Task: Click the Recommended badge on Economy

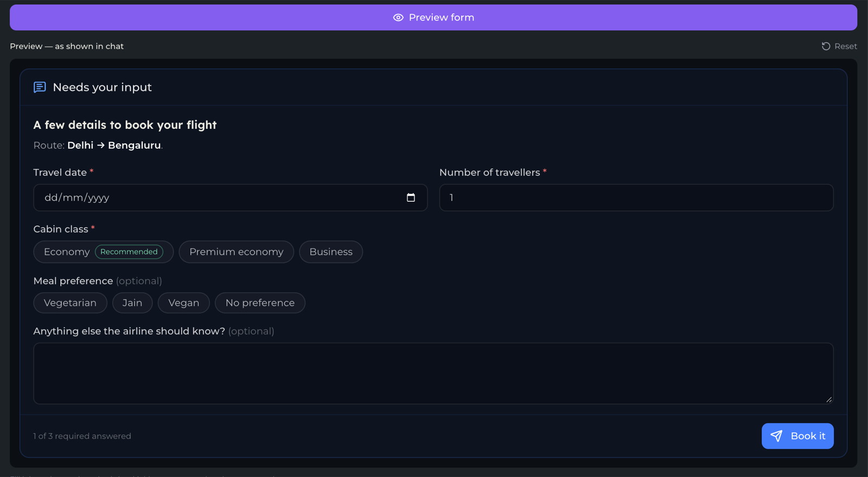Action: (x=129, y=252)
